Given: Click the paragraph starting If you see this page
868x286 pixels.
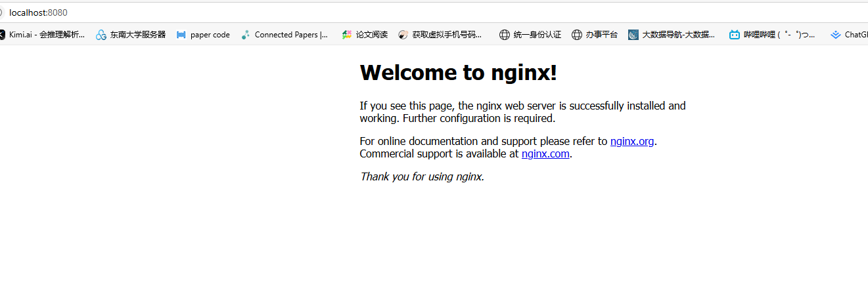Looking at the screenshot, I should [x=523, y=112].
